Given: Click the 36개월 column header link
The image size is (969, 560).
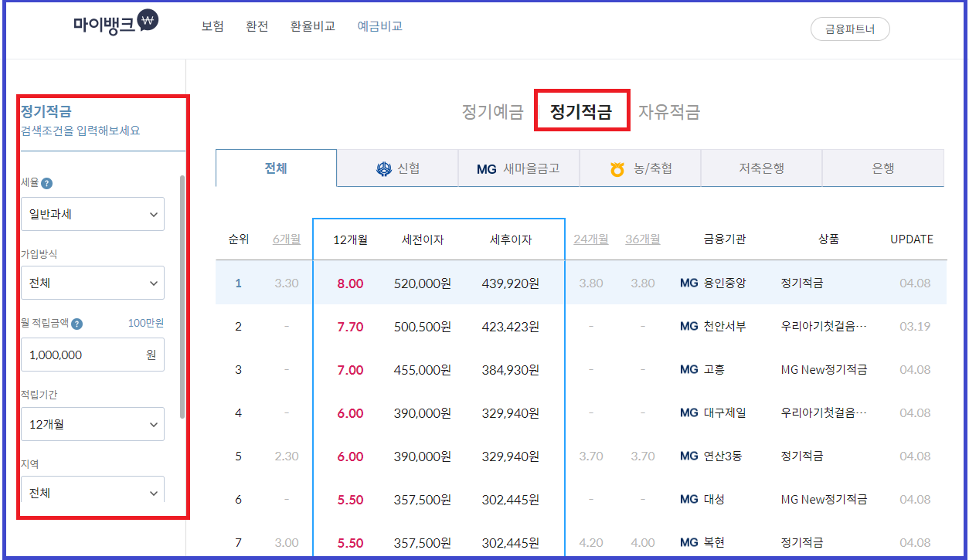Looking at the screenshot, I should click(x=643, y=239).
